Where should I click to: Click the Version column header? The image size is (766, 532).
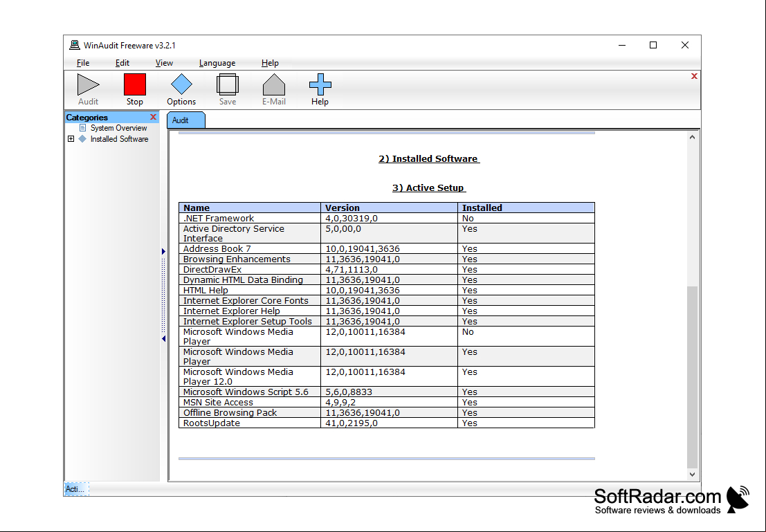tap(389, 208)
